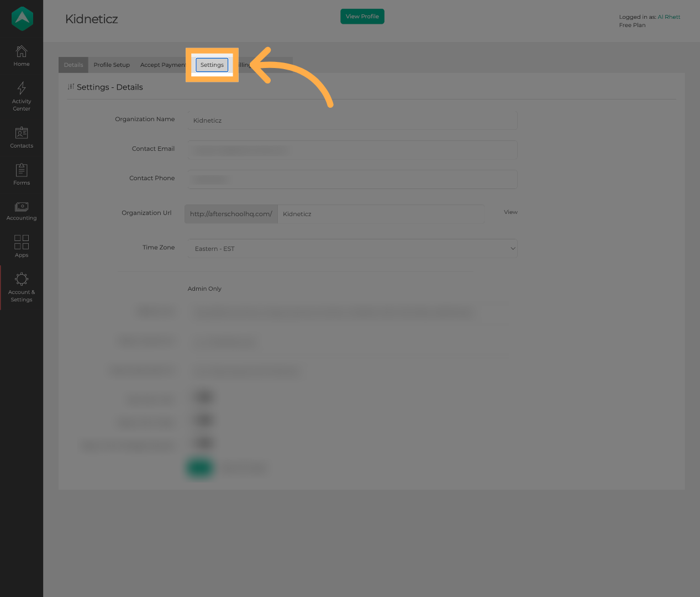Image resolution: width=700 pixels, height=597 pixels.
Task: Open the Forms section
Action: point(21,174)
